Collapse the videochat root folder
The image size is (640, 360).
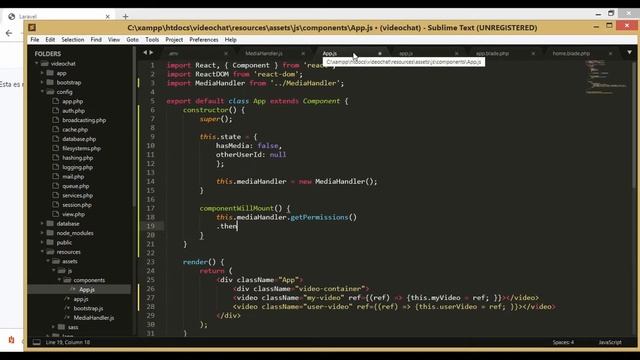[37, 64]
